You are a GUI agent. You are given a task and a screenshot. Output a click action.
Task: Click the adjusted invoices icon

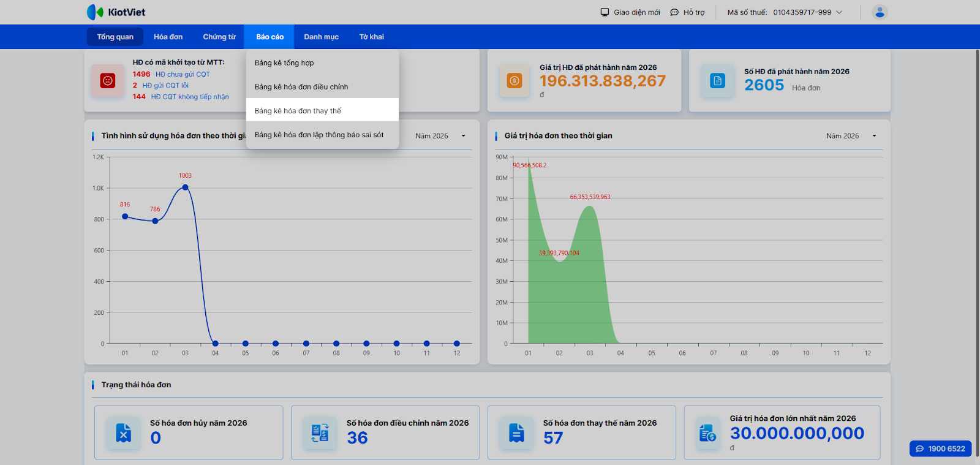pyautogui.click(x=320, y=433)
